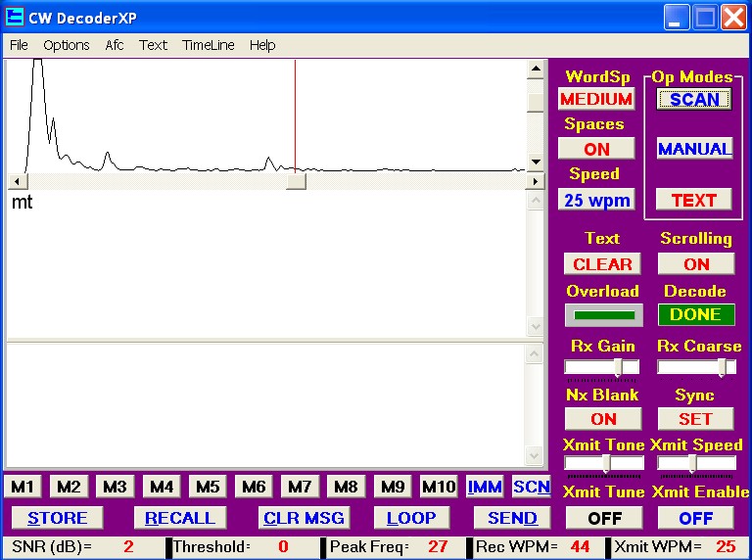
Task: Minimize the CW DecoderXP window
Action: pyautogui.click(x=677, y=18)
